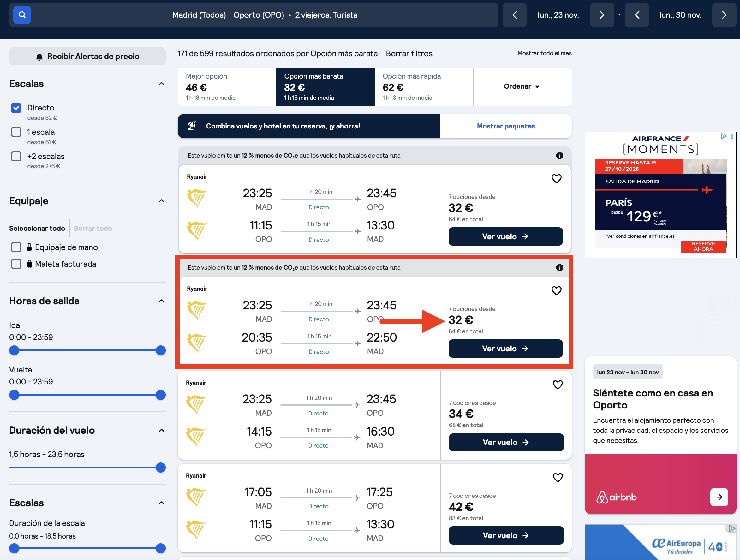Image resolution: width=740 pixels, height=560 pixels.
Task: Go to previous return date before lun., 30 nov.
Action: click(637, 15)
